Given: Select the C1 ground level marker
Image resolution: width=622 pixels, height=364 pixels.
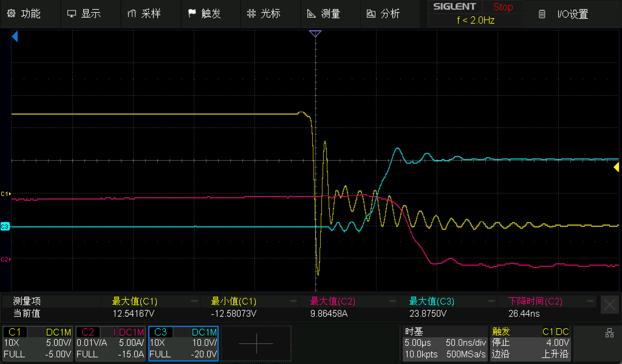Looking at the screenshot, I should pyautogui.click(x=6, y=194).
